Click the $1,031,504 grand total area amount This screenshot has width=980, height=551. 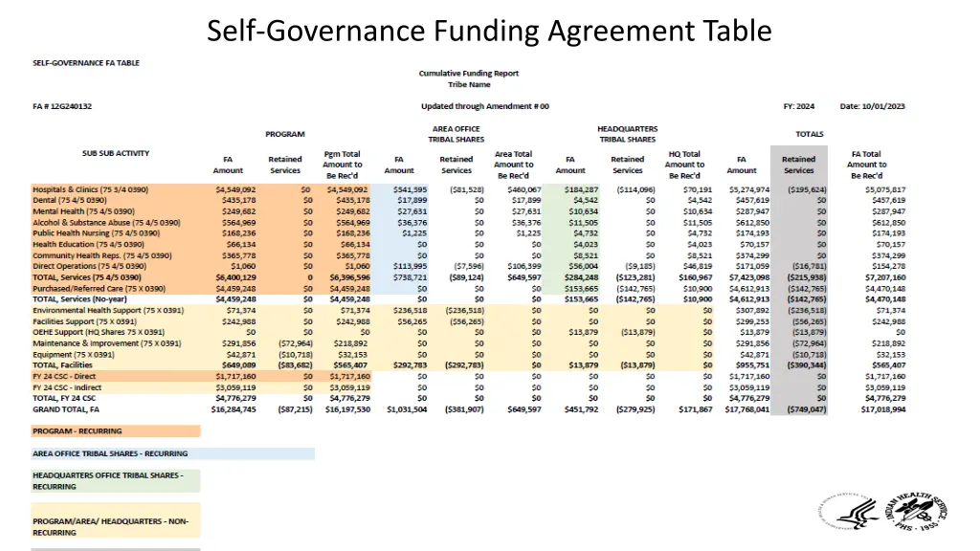(407, 409)
